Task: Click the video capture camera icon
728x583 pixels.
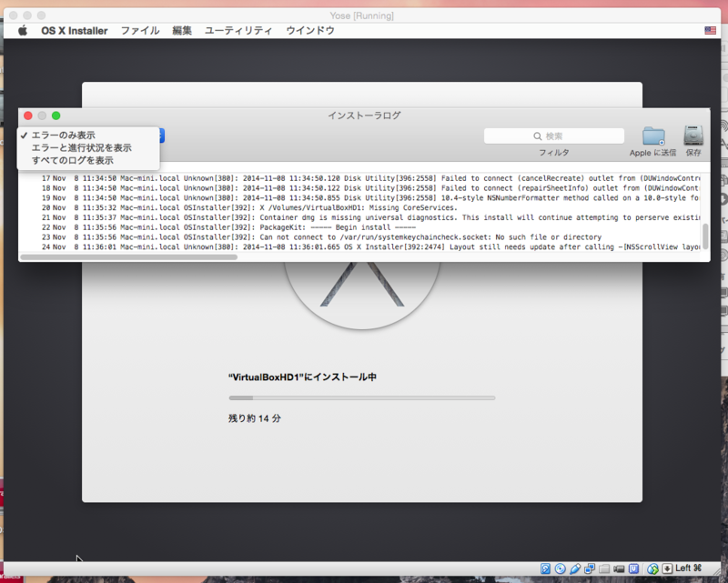Action: [619, 568]
